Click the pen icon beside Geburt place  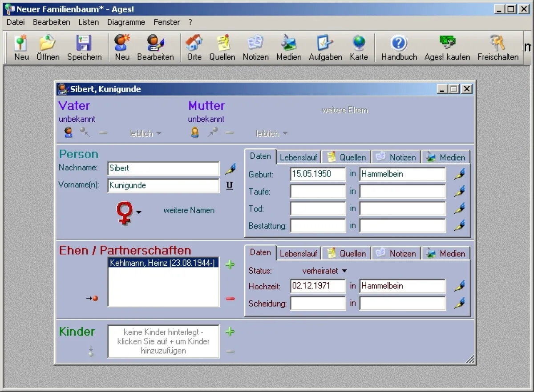tap(460, 174)
